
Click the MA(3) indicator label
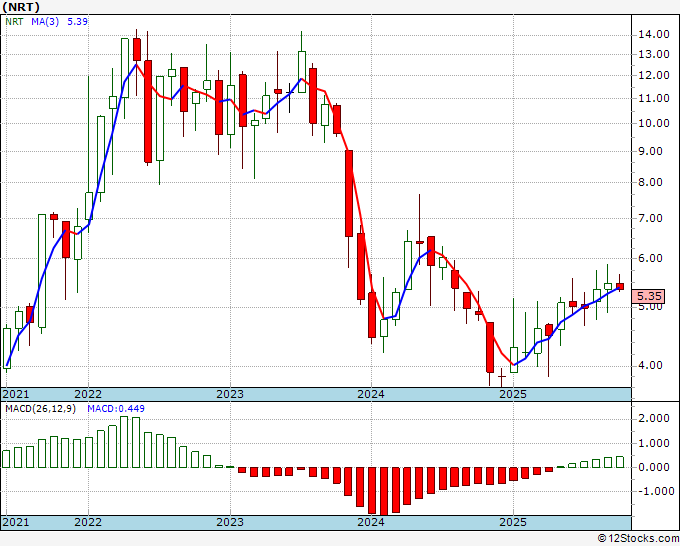[x=45, y=21]
